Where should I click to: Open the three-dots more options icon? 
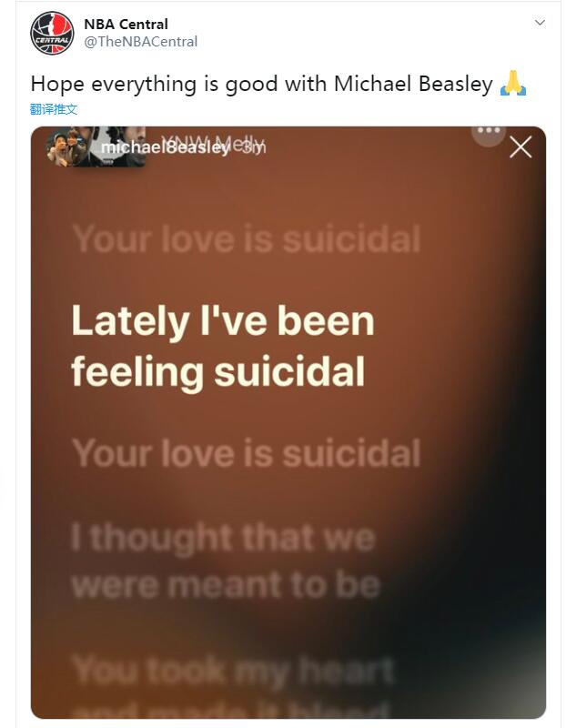point(489,131)
